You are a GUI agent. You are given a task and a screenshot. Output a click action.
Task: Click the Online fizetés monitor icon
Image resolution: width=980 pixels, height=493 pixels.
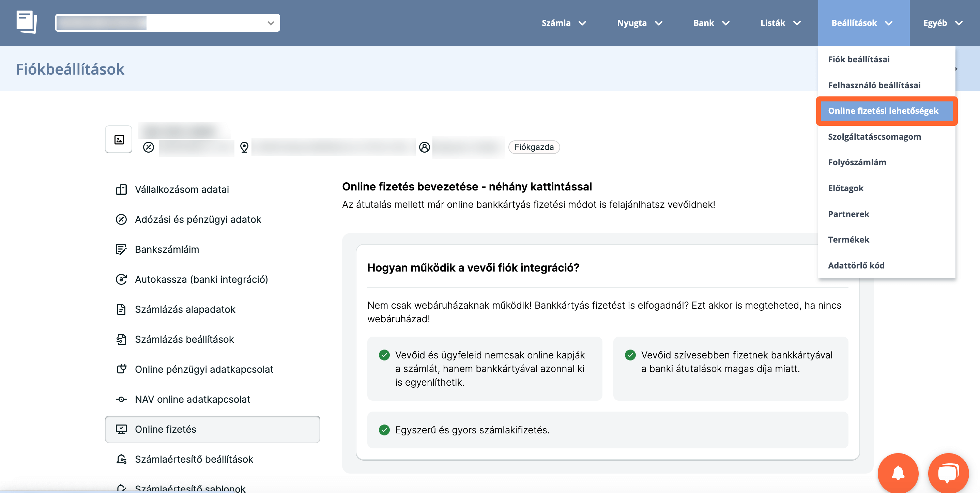point(121,429)
